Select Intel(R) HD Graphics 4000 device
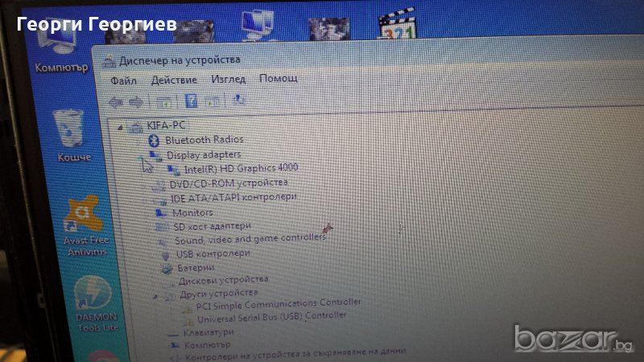Screen dimensions: 644x362 click(x=241, y=168)
